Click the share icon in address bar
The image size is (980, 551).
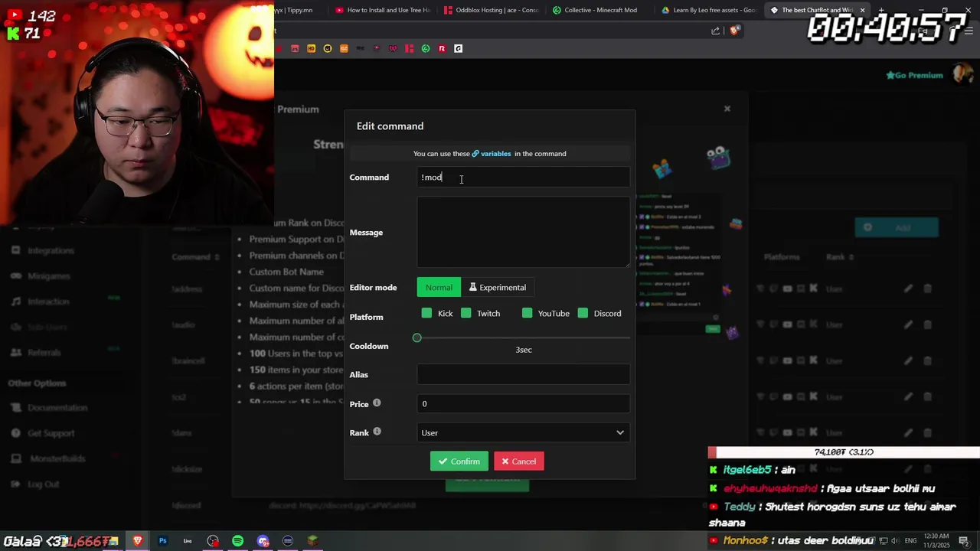(715, 31)
